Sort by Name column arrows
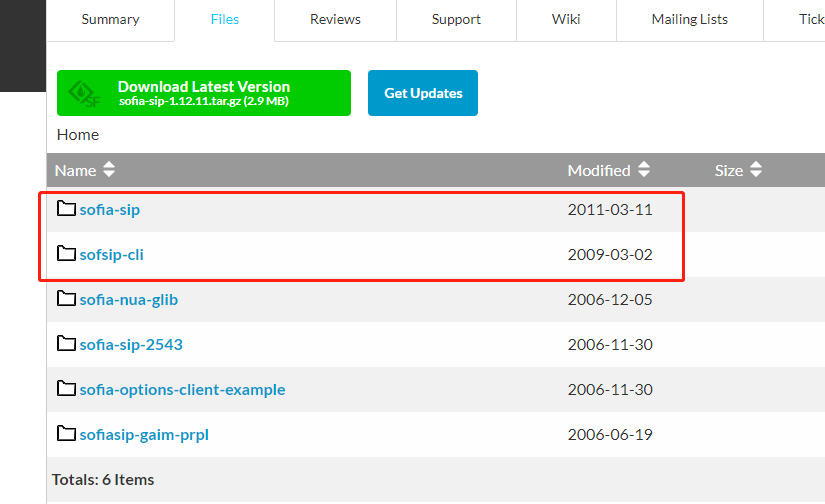This screenshot has height=504, width=825. 109,169
